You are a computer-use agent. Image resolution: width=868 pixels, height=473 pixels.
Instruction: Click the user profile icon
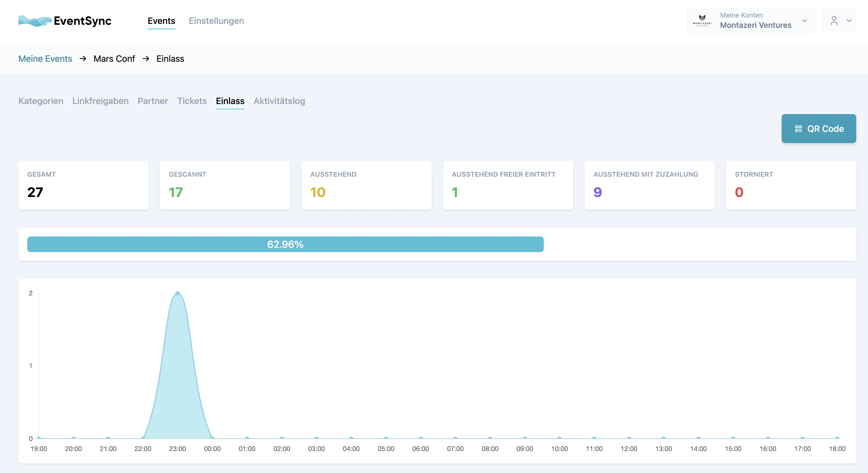(834, 21)
